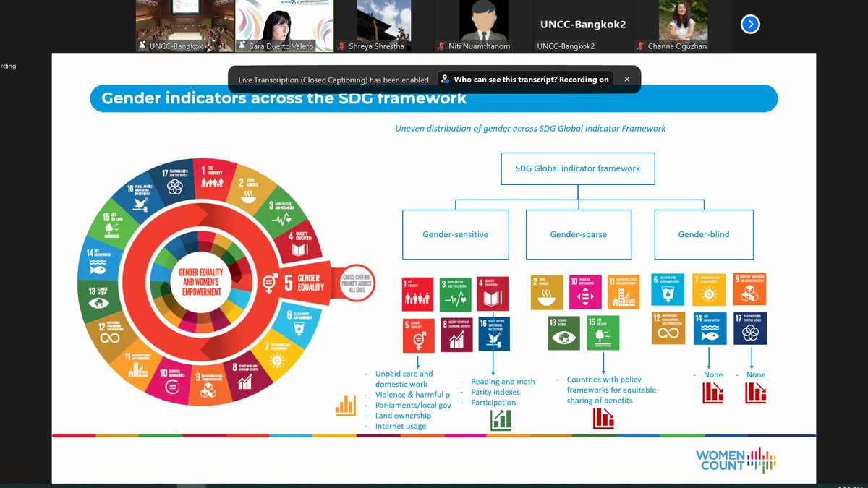This screenshot has width=868, height=488.
Task: Click pin icon beside UNCC-Bangkok name
Action: point(142,46)
